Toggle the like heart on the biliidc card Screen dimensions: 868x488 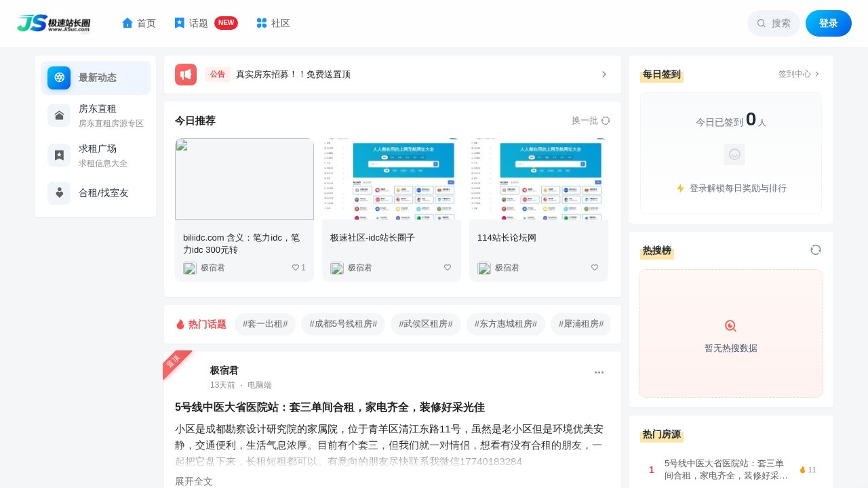[x=294, y=268]
